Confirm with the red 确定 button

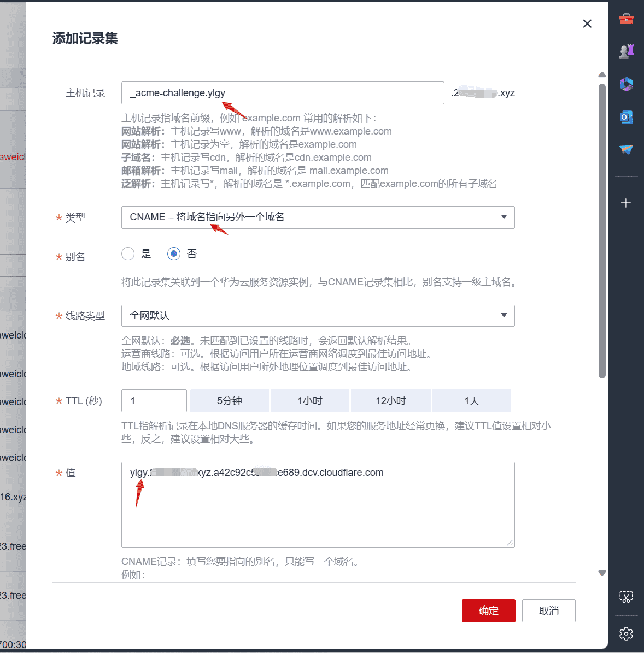(x=488, y=611)
